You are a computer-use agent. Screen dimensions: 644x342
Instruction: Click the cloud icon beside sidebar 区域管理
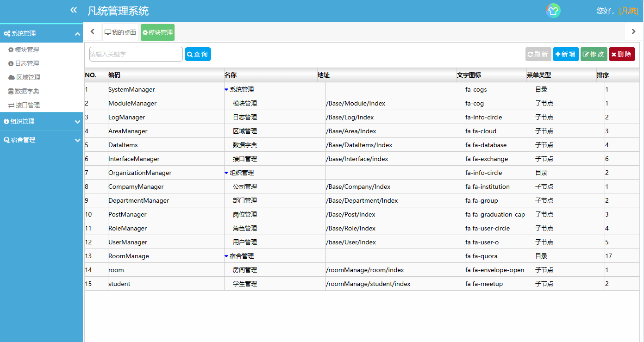pyautogui.click(x=12, y=77)
